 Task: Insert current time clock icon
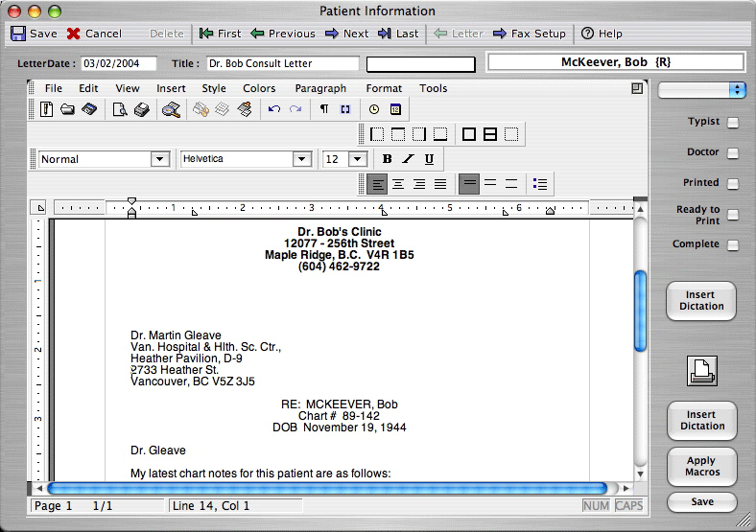tap(373, 109)
